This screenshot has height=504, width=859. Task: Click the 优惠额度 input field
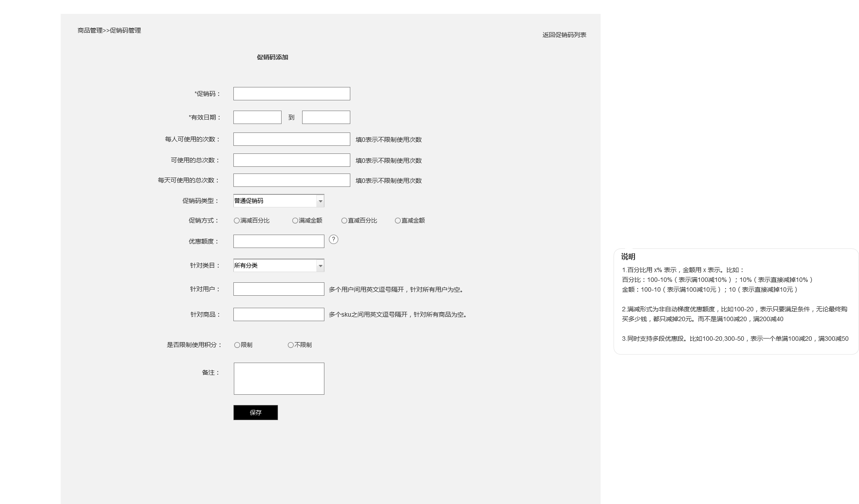[278, 241]
